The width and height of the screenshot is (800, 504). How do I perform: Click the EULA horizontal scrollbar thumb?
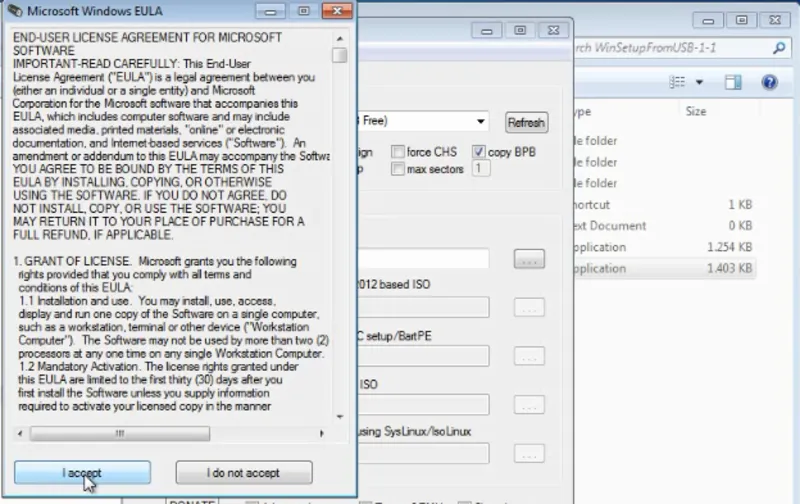click(120, 433)
